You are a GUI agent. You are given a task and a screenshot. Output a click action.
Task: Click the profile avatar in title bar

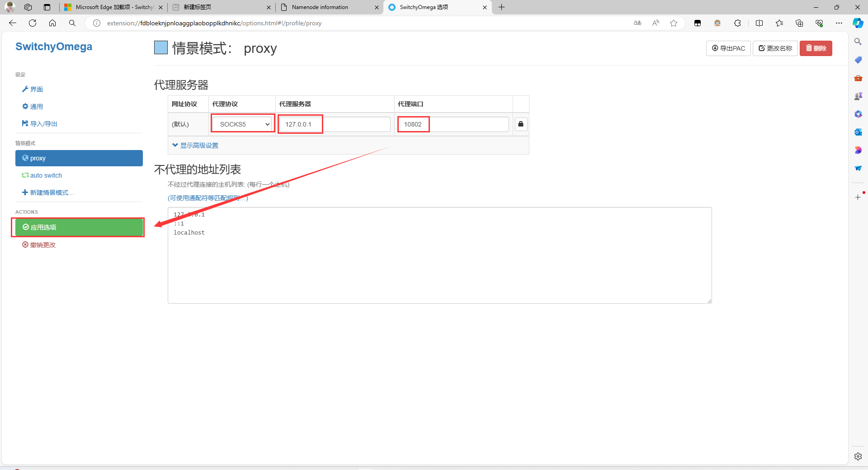tap(9, 7)
